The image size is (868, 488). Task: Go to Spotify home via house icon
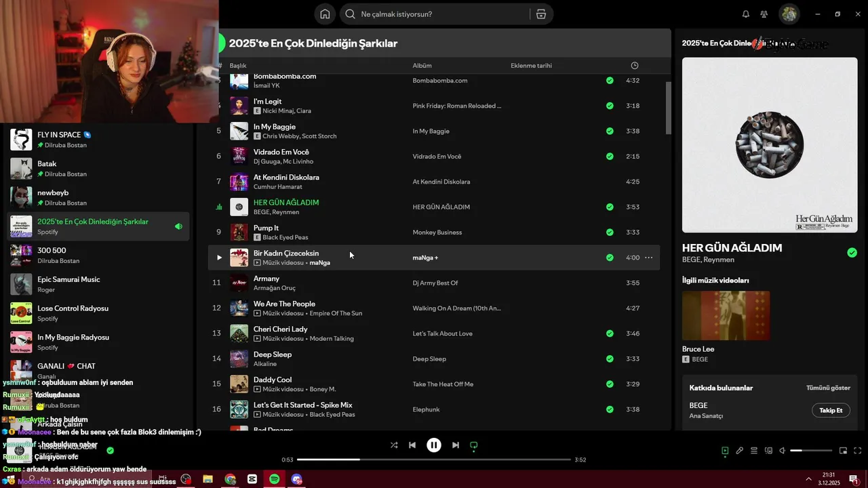coord(325,14)
